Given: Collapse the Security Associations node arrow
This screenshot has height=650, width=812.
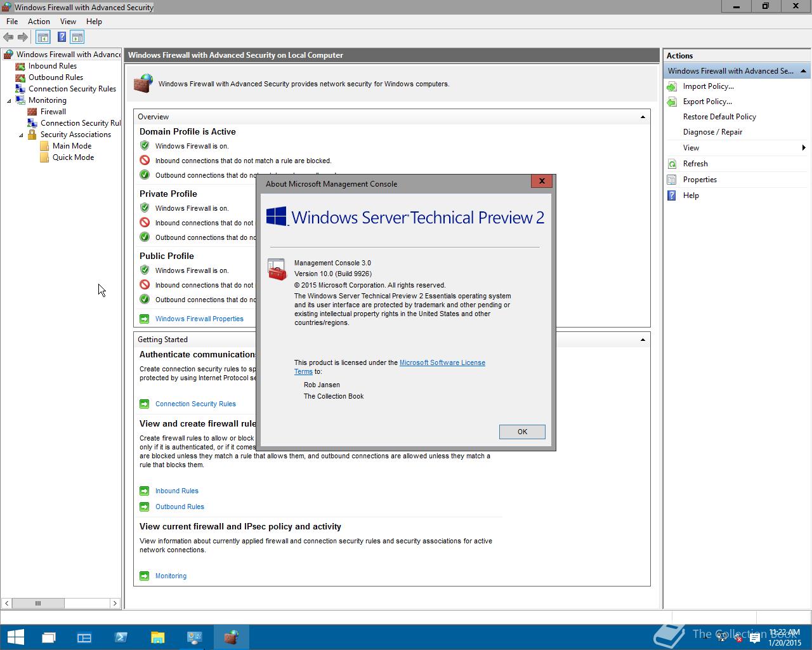Looking at the screenshot, I should [21, 135].
